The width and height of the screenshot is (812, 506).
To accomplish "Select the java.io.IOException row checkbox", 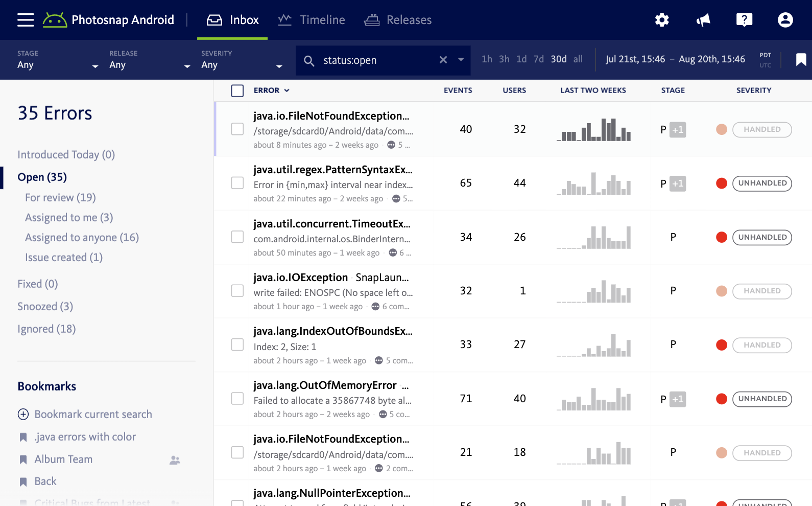I will [237, 291].
